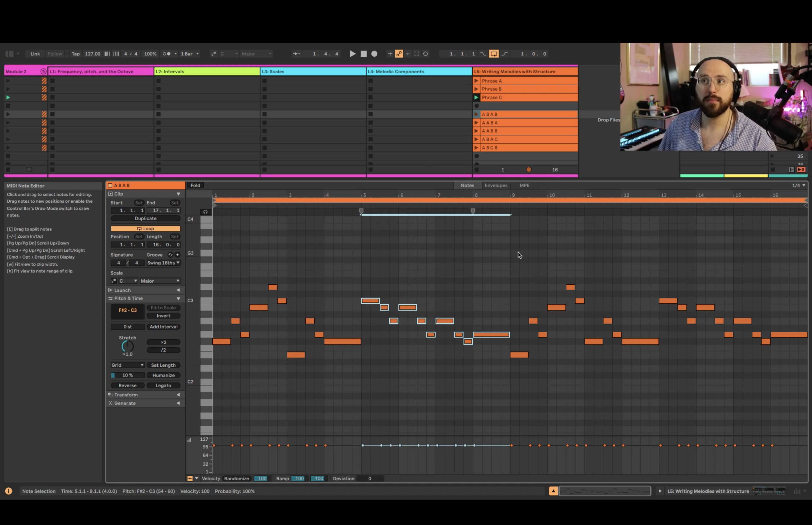This screenshot has width=812, height=525.
Task: Launch the Phrase A clip
Action: point(476,81)
